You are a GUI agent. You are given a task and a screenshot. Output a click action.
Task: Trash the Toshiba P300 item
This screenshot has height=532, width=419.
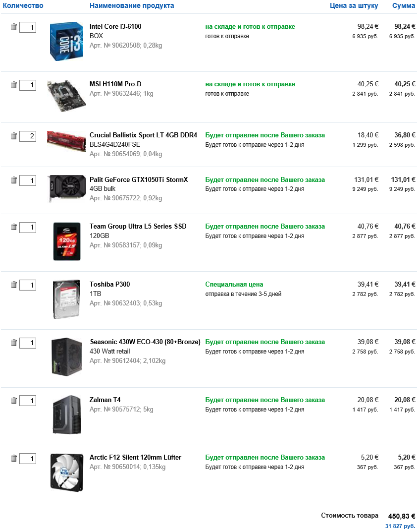[x=14, y=285]
